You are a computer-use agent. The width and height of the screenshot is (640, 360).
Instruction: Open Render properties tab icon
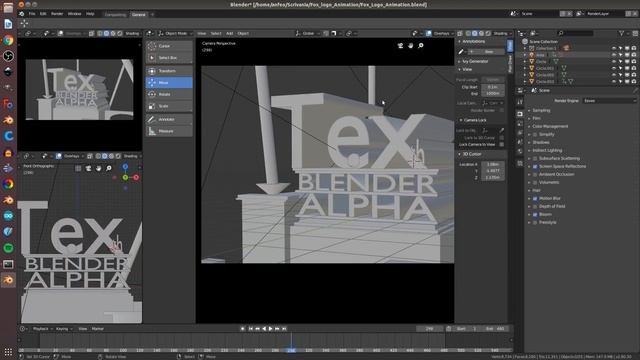520,114
